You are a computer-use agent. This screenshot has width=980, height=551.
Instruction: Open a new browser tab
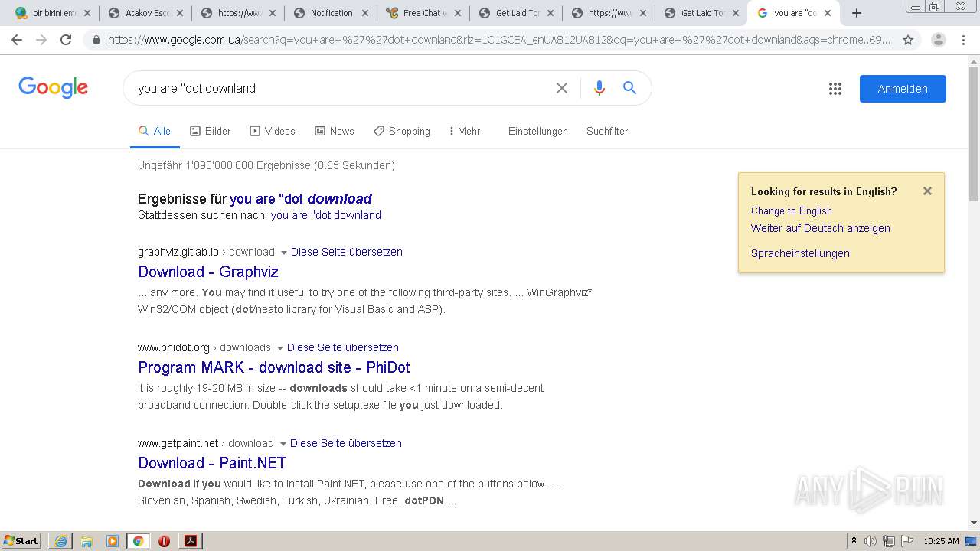857,13
